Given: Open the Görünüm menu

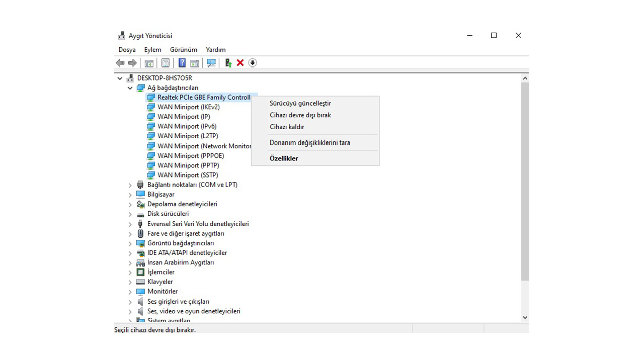Looking at the screenshot, I should [183, 49].
